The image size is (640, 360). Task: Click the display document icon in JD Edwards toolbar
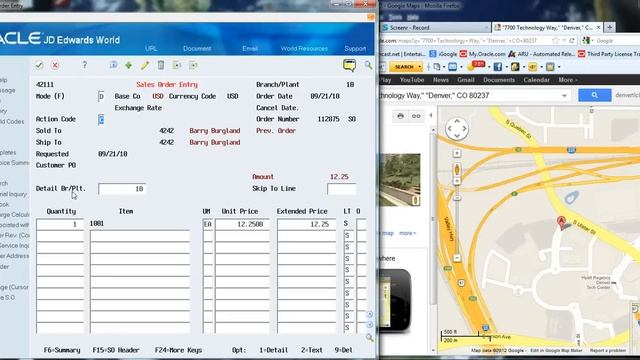tap(113, 65)
